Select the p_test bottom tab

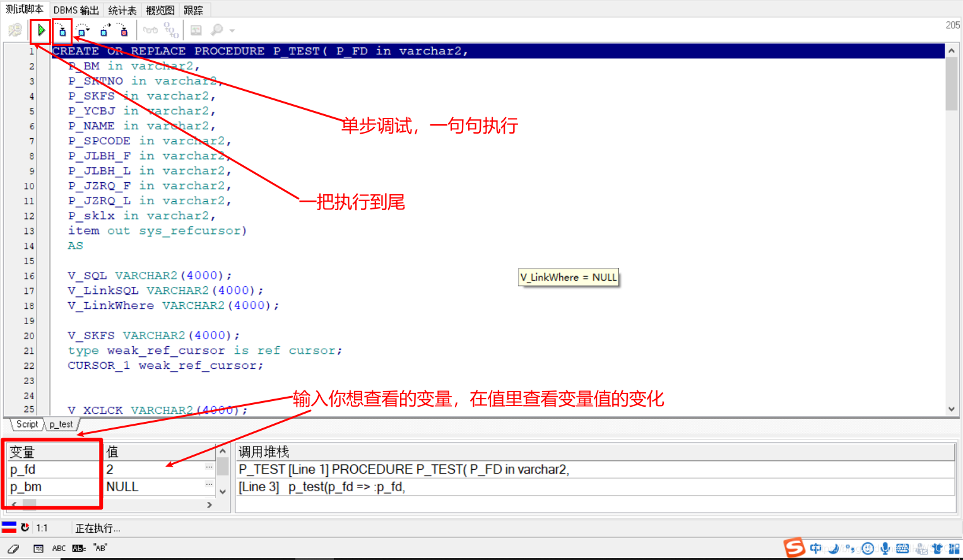(x=61, y=424)
